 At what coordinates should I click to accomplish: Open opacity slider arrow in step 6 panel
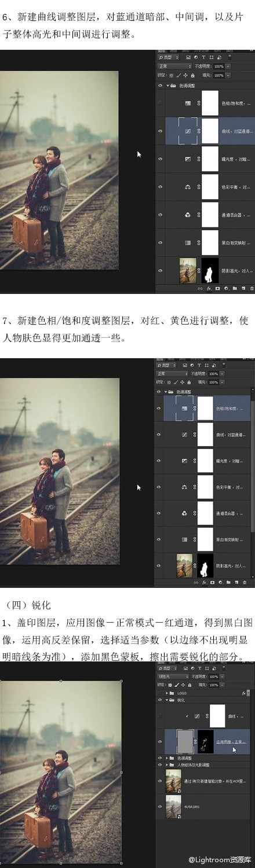tap(228, 66)
